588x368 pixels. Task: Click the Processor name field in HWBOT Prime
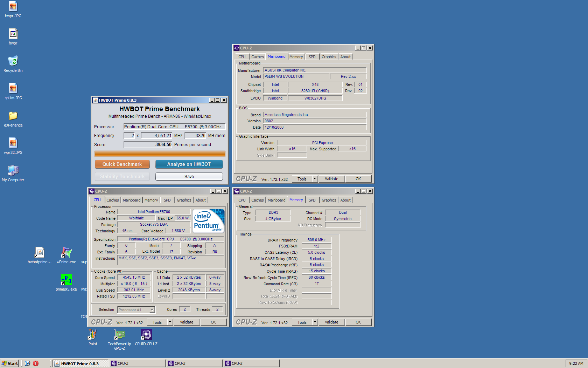(174, 127)
